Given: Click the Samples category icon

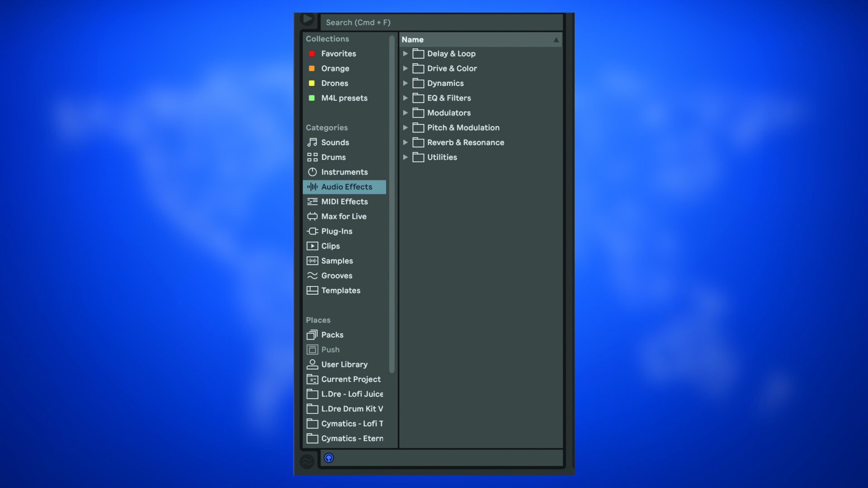Looking at the screenshot, I should 312,261.
